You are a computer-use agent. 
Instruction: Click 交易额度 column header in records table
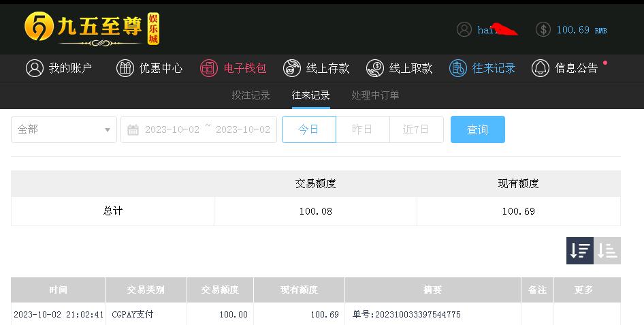point(220,290)
